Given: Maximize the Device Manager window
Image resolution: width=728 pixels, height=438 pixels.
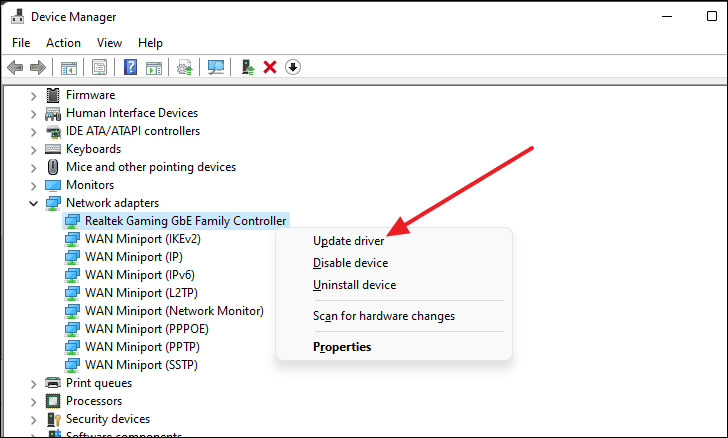Looking at the screenshot, I should [x=712, y=16].
